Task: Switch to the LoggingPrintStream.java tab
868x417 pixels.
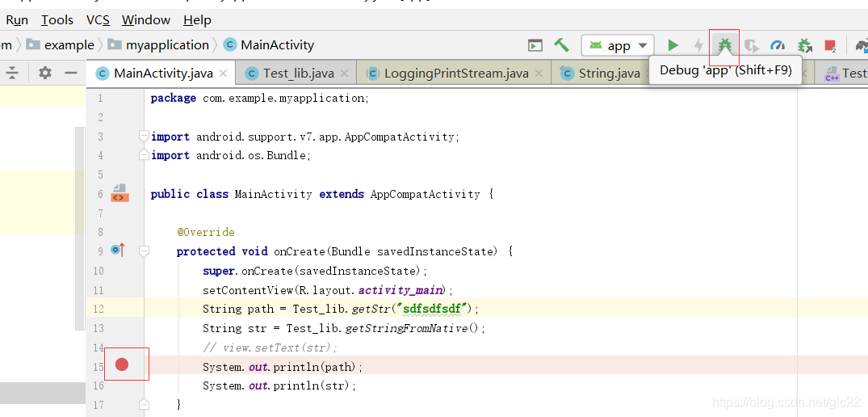Action: (455, 73)
